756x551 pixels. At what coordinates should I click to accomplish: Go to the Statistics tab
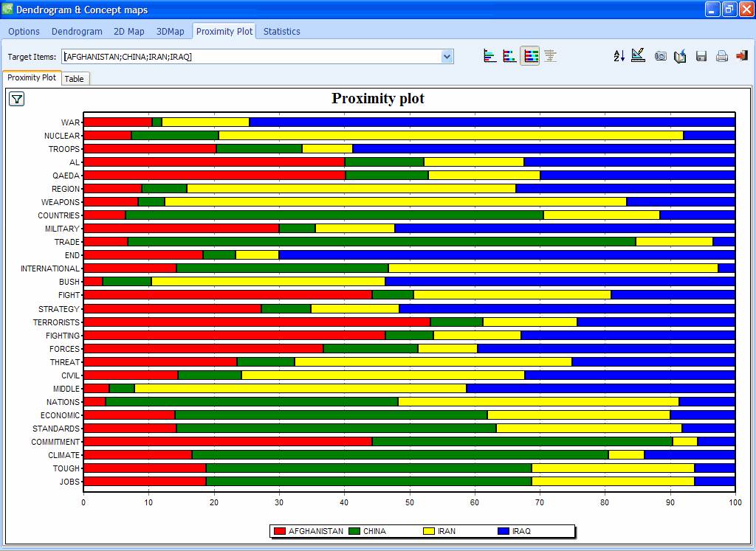[x=282, y=32]
